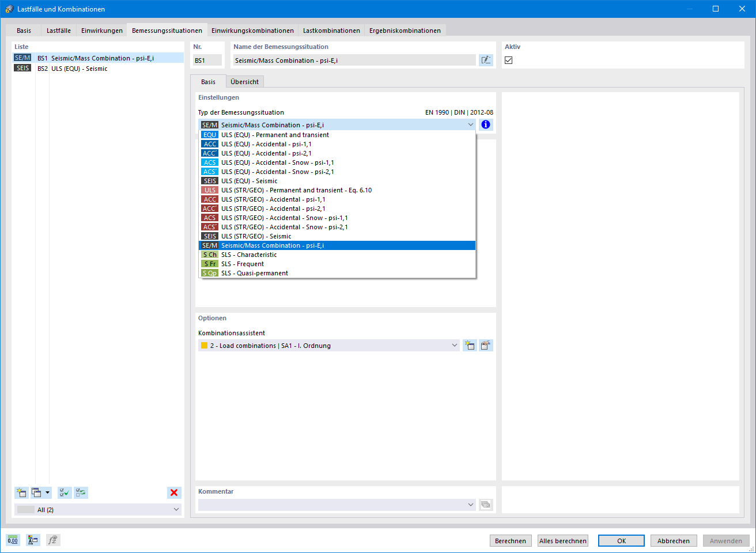The height and width of the screenshot is (553, 756).
Task: Select ULS (STR/GEO) - Accidental - psi-2,1
Action: pos(338,209)
